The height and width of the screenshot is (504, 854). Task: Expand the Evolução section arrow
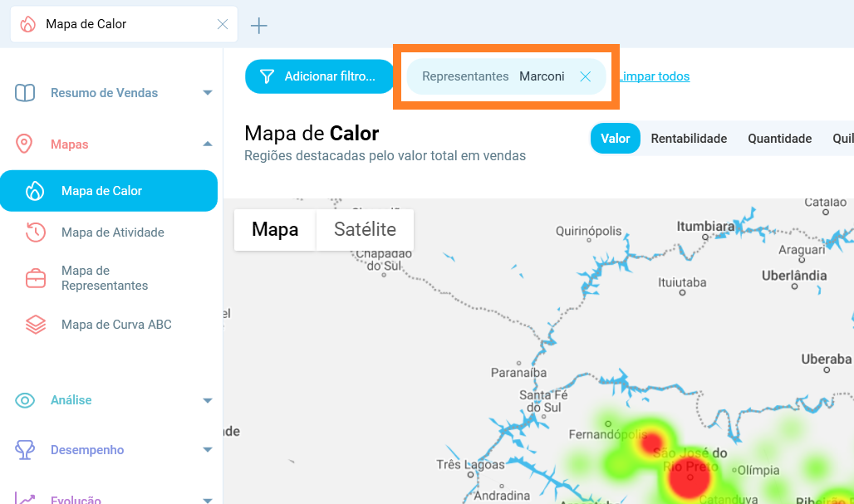click(x=208, y=500)
